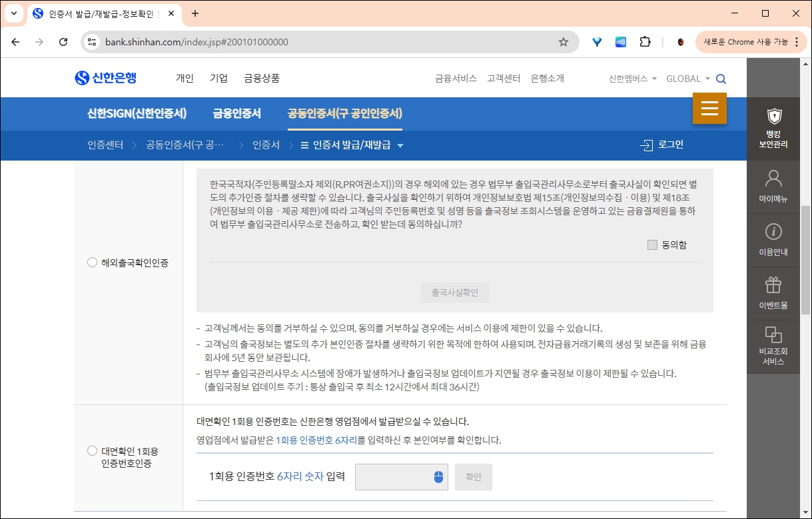Click the Shinhan Bank logo
This screenshot has width=812, height=519.
pyautogui.click(x=107, y=77)
